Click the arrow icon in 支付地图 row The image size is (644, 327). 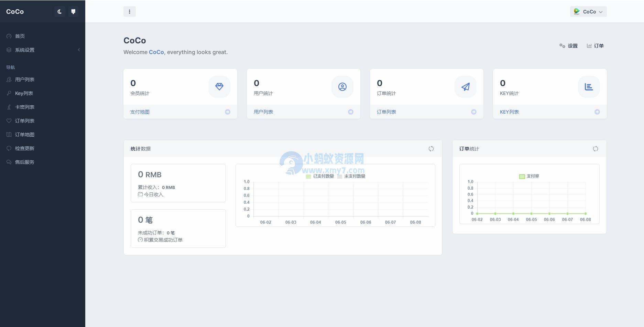click(228, 112)
